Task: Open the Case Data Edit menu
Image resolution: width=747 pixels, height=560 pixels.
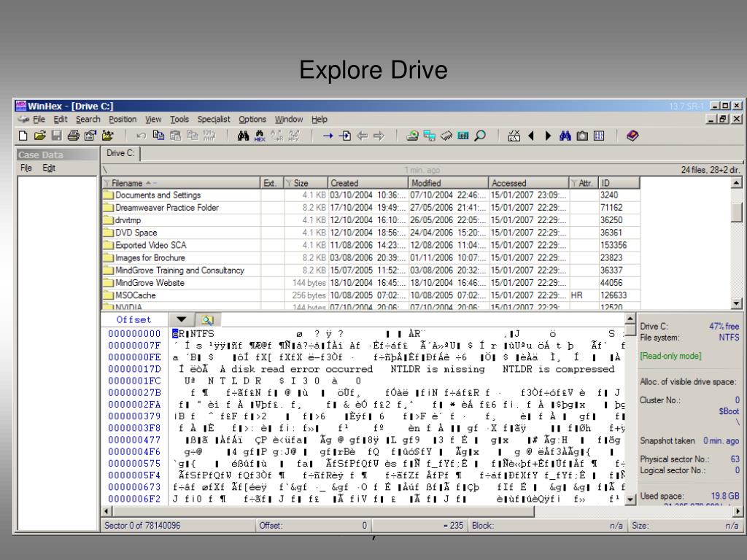Action: point(49,168)
